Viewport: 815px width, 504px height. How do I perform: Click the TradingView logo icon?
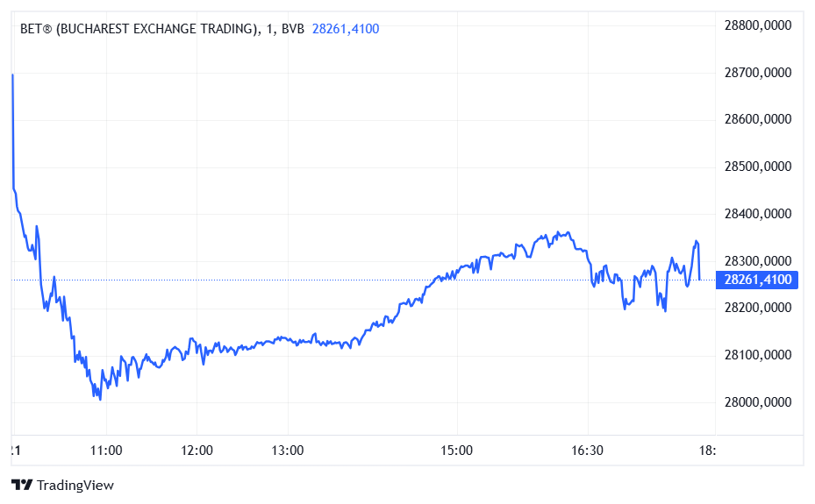tap(22, 485)
